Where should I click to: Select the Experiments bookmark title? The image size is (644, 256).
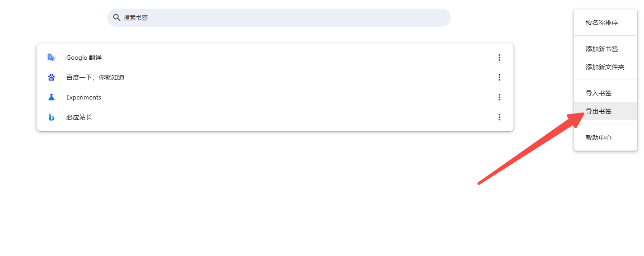[x=84, y=97]
